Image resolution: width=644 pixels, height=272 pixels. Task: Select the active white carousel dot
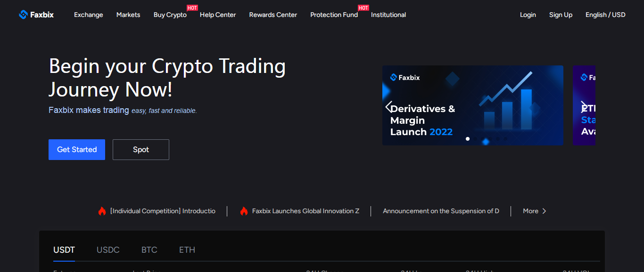click(x=468, y=139)
